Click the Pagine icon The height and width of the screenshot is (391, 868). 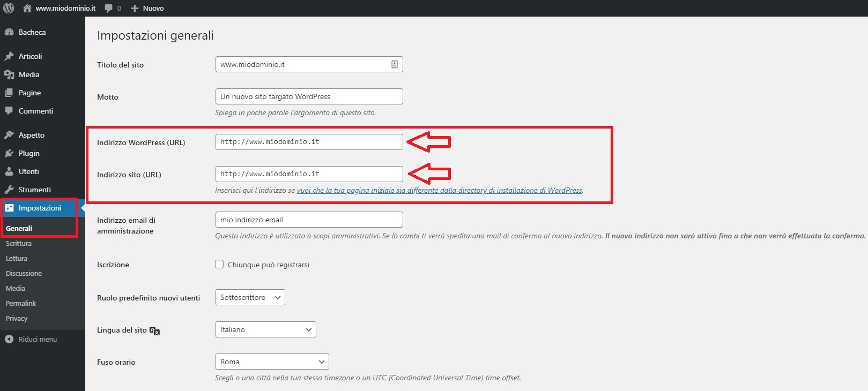tap(9, 93)
